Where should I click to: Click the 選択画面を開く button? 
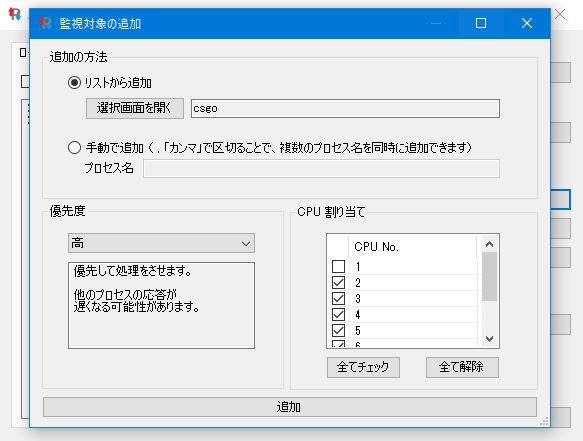(x=135, y=108)
